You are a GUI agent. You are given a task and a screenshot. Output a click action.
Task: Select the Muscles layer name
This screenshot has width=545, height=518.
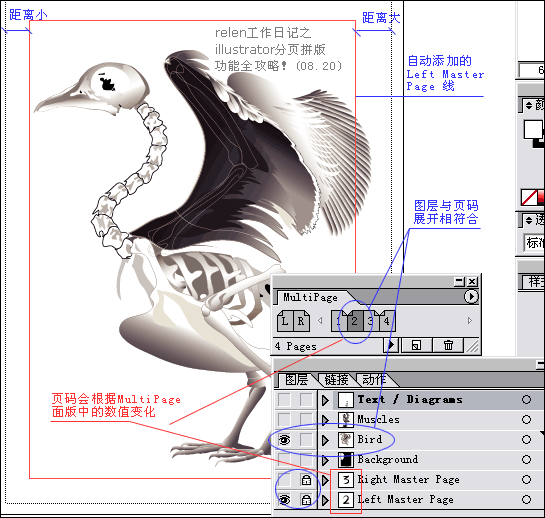click(x=379, y=419)
